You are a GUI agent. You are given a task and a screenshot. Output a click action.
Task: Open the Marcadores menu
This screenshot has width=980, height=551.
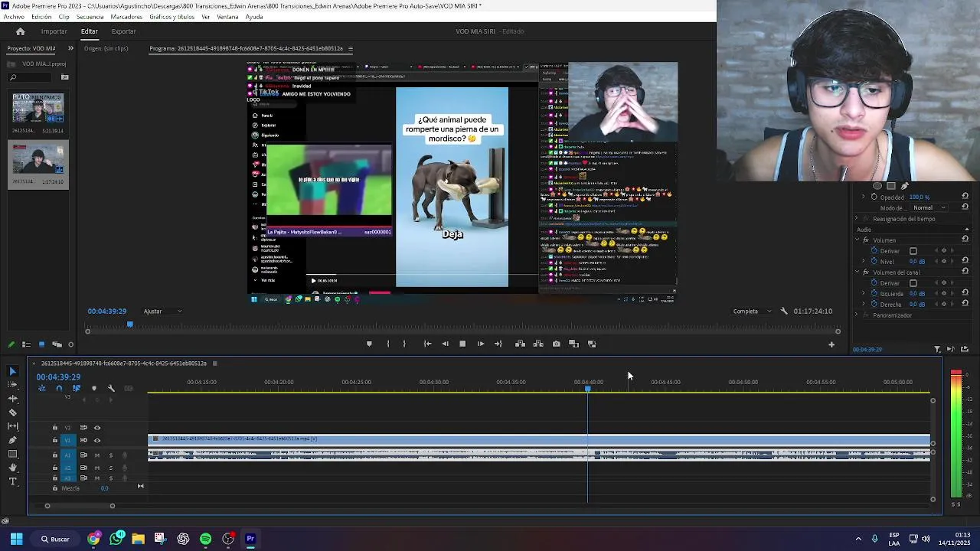[126, 17]
